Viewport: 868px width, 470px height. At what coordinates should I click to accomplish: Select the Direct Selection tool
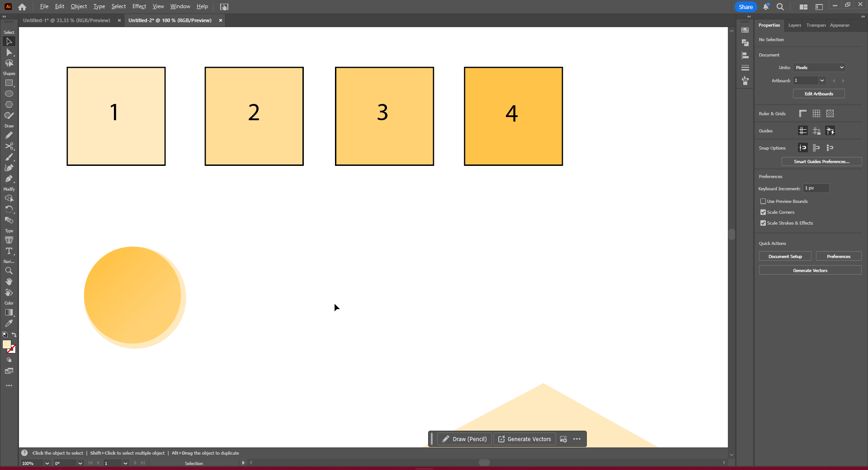[9, 52]
